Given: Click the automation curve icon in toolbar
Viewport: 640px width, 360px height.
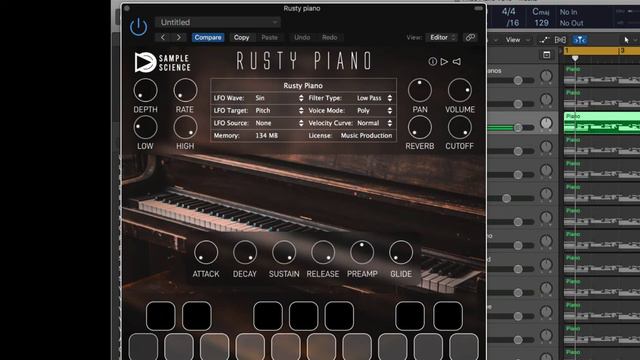Looking at the screenshot, I should click(x=544, y=40).
